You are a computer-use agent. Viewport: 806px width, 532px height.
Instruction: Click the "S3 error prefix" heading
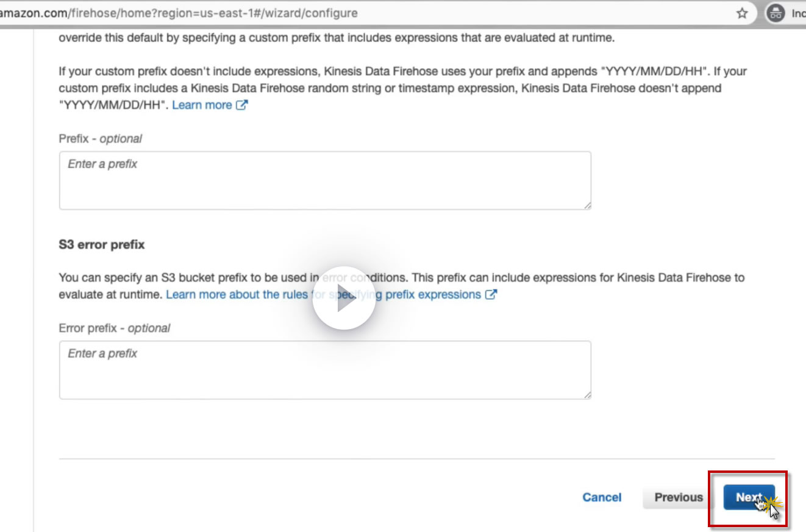coord(102,244)
